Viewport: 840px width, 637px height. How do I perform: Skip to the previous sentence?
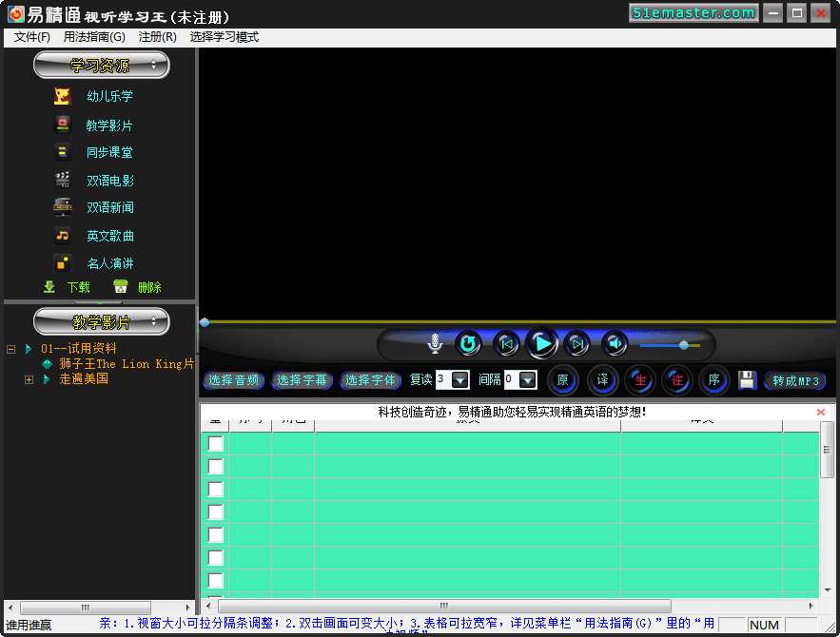point(506,343)
